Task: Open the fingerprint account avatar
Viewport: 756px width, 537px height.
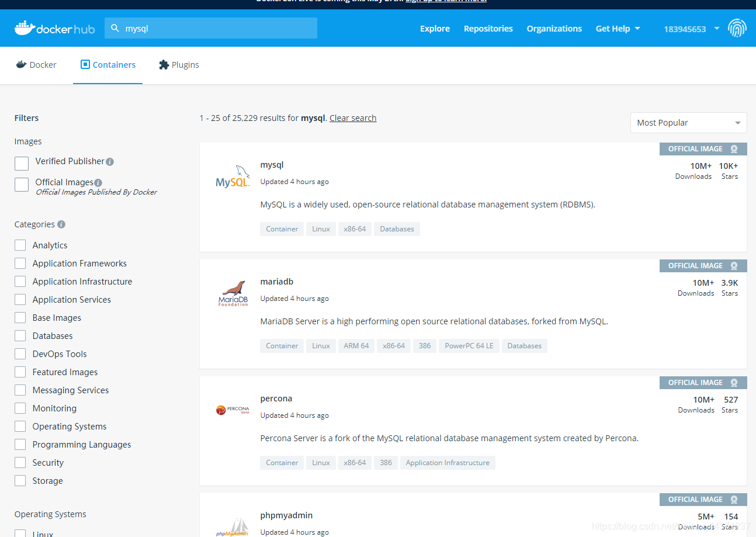Action: (737, 28)
